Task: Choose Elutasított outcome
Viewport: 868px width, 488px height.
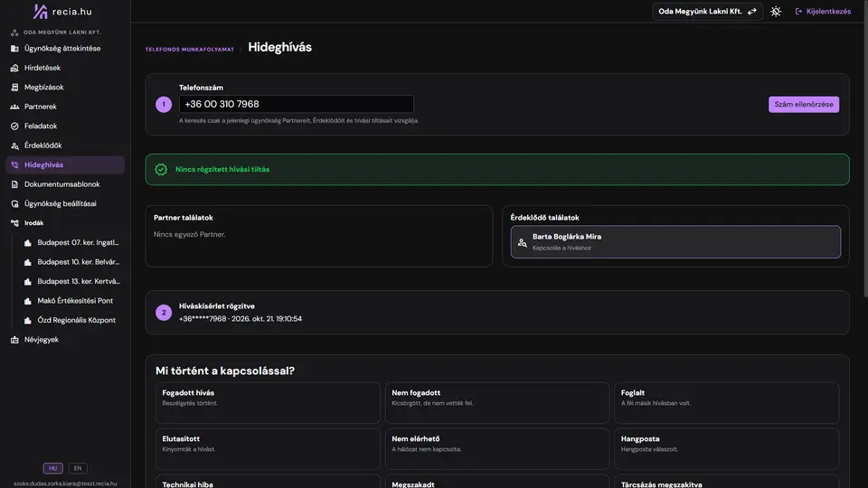Action: coord(268,449)
